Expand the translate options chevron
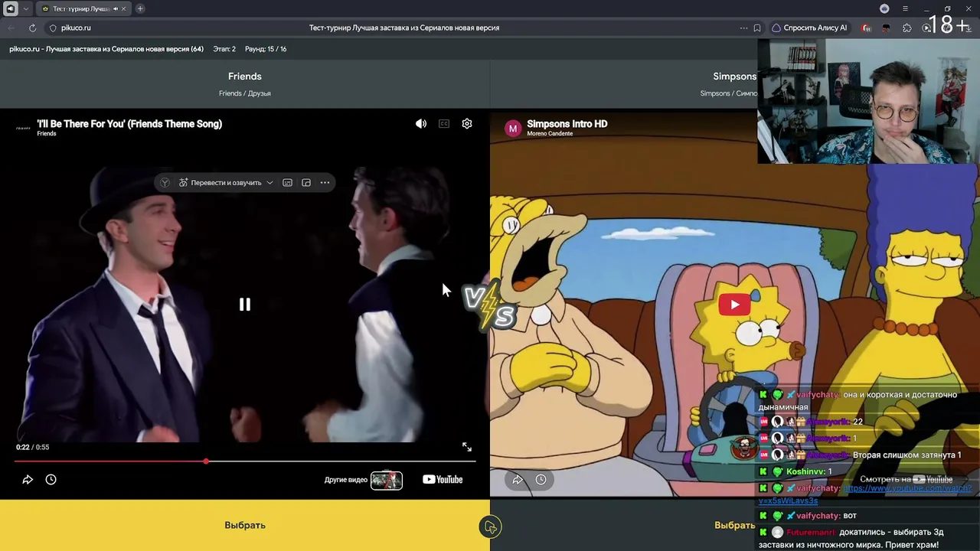This screenshot has width=980, height=551. pyautogui.click(x=269, y=183)
